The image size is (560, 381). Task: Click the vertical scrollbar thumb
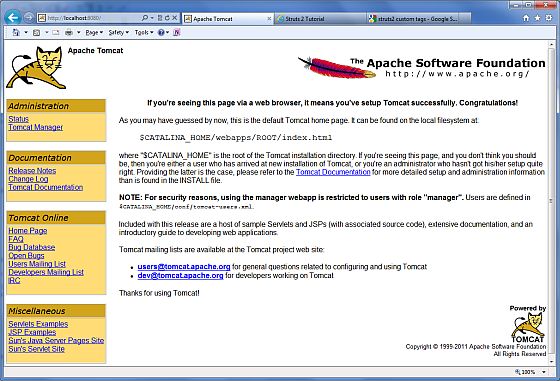pos(551,201)
